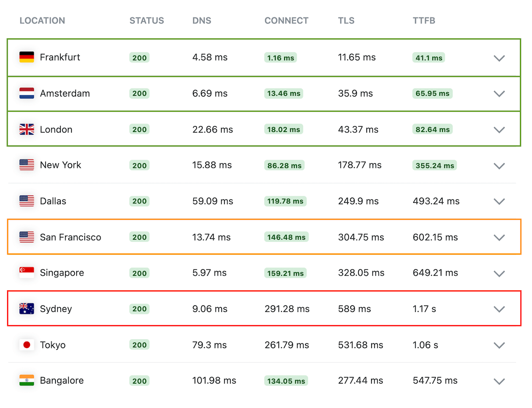Click the TTFB column header
The width and height of the screenshot is (532, 408).
424,21
